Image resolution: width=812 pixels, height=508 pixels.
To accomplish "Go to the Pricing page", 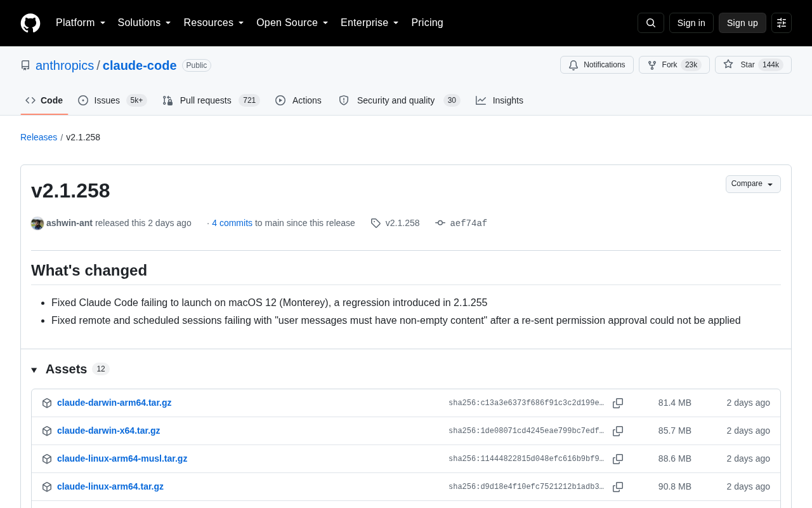I will [x=427, y=23].
